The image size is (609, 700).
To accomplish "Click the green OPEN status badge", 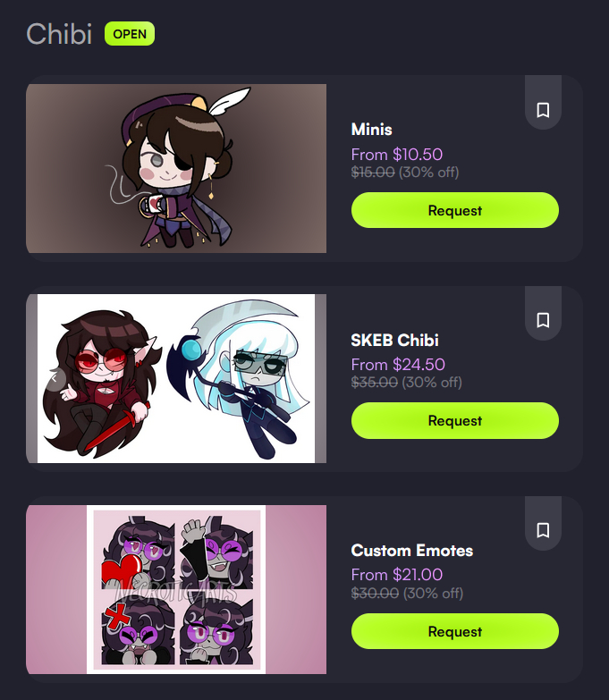I will [130, 34].
